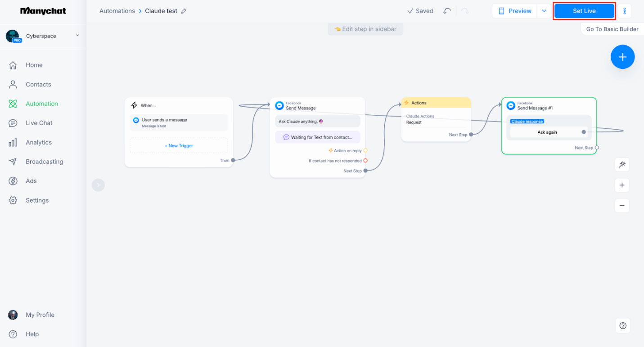
Task: Select the User sends a message trigger
Action: click(179, 122)
